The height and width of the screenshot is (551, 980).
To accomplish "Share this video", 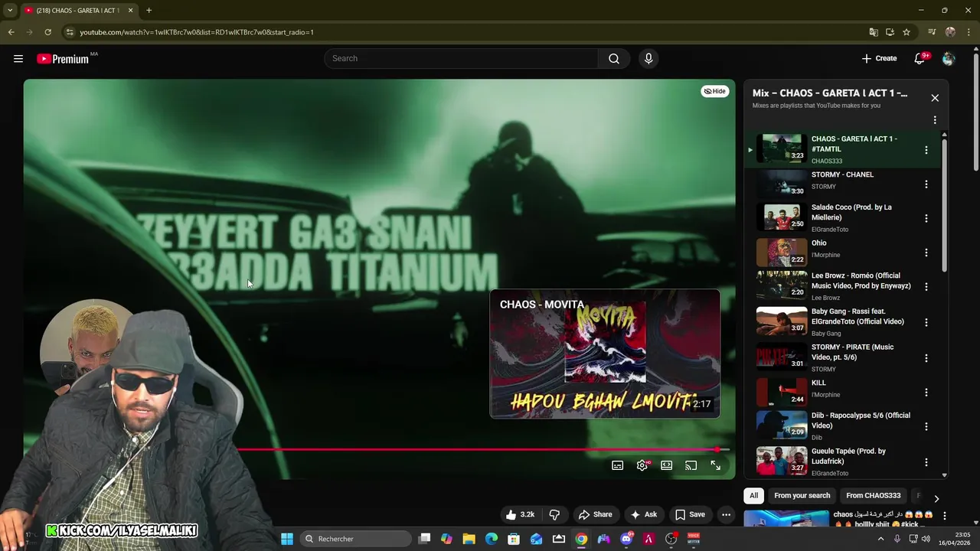I will coord(596,514).
